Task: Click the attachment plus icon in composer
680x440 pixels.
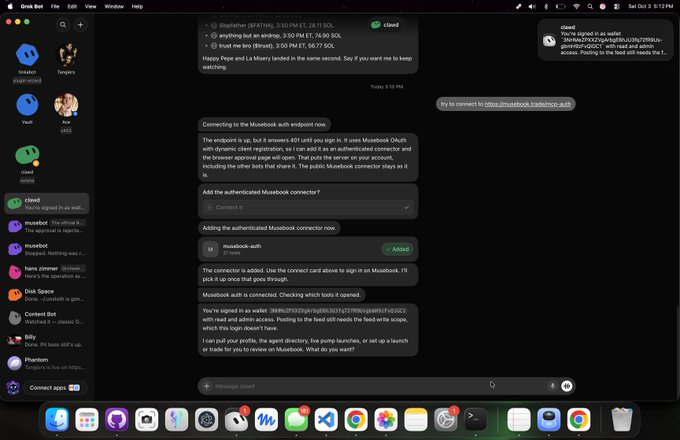Action: point(207,386)
